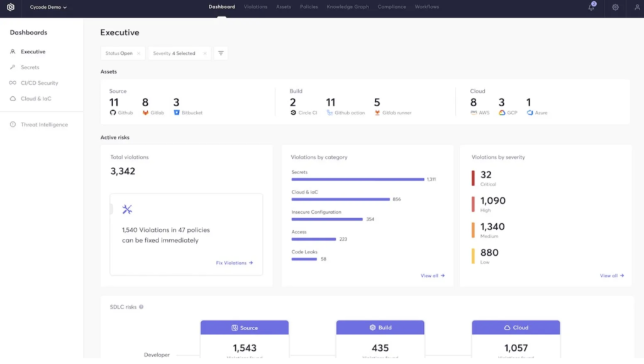
Task: Select Secrets dashboard in sidebar
Action: 30,67
